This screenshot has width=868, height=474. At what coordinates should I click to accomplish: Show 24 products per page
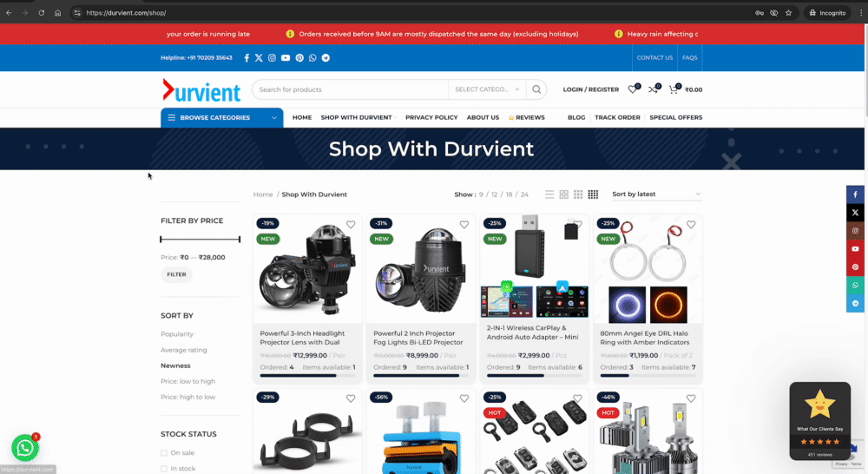[x=524, y=194]
